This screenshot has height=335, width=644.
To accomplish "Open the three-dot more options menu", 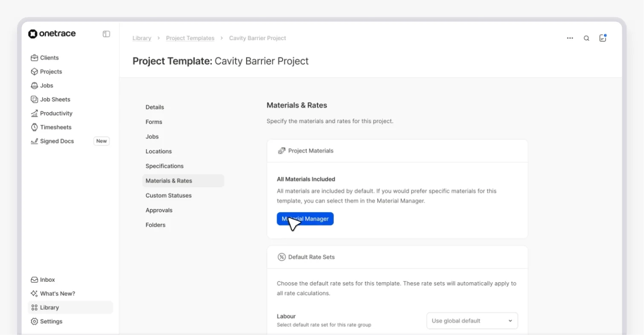I will [570, 38].
